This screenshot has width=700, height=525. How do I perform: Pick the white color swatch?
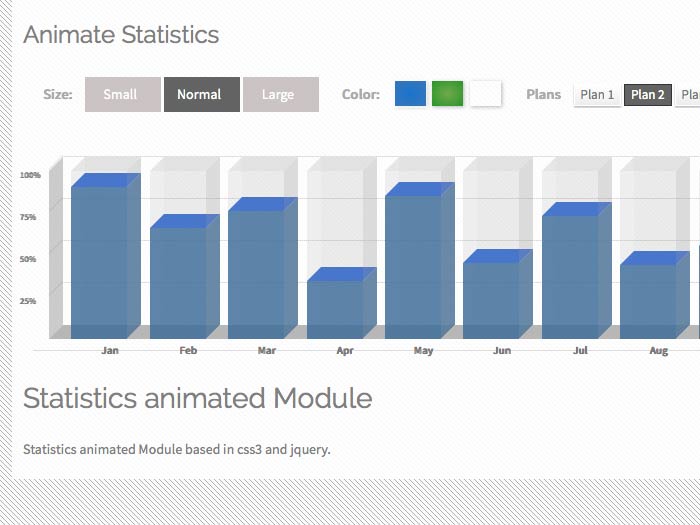tap(485, 94)
